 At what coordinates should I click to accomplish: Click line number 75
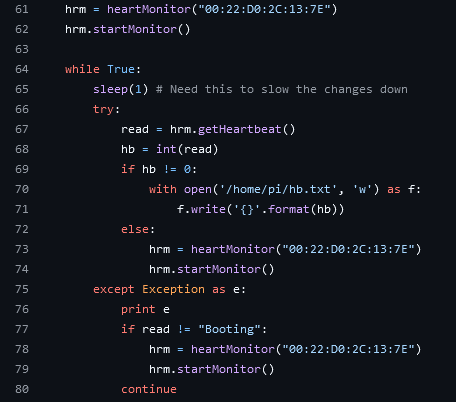pos(22,289)
